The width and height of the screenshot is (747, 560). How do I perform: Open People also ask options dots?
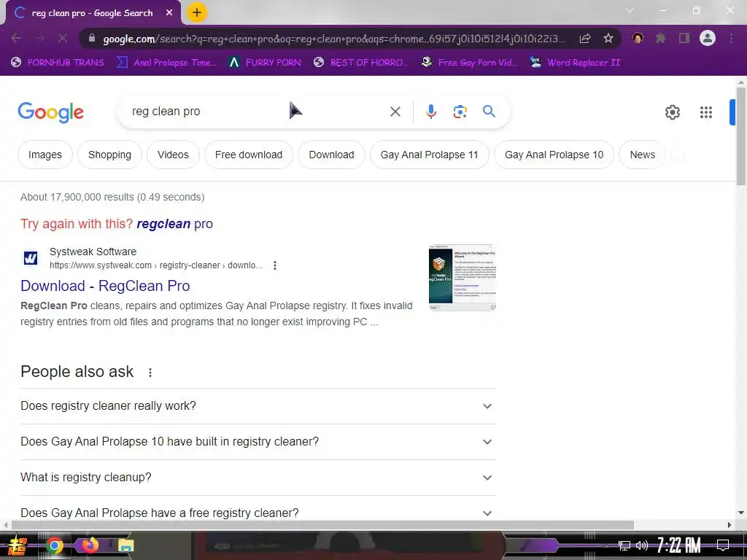point(150,373)
